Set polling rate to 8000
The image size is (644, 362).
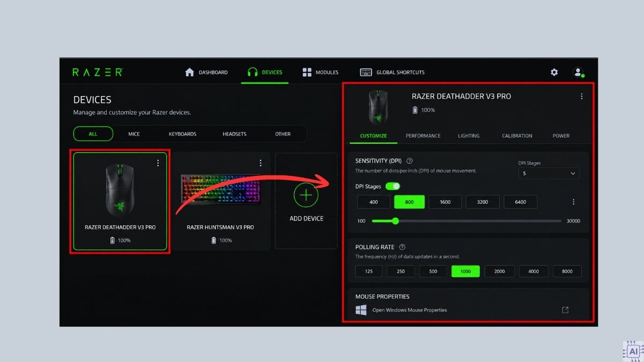click(567, 271)
